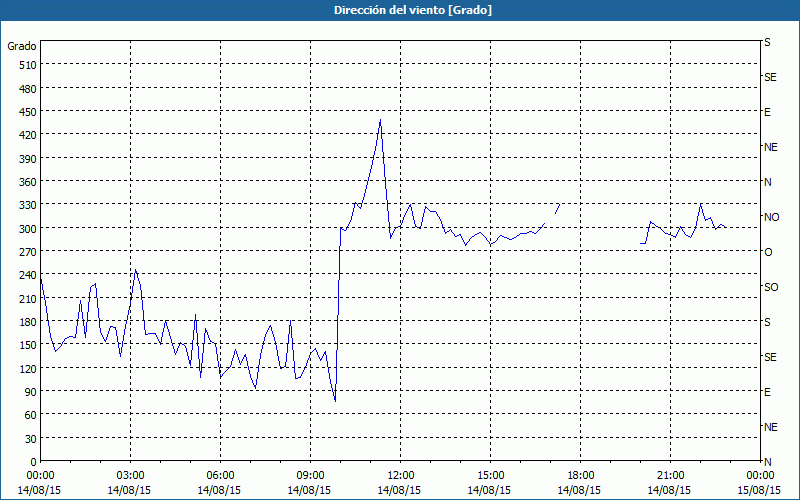Select the 18:00 time axis label
The height and width of the screenshot is (500, 800).
click(x=580, y=476)
